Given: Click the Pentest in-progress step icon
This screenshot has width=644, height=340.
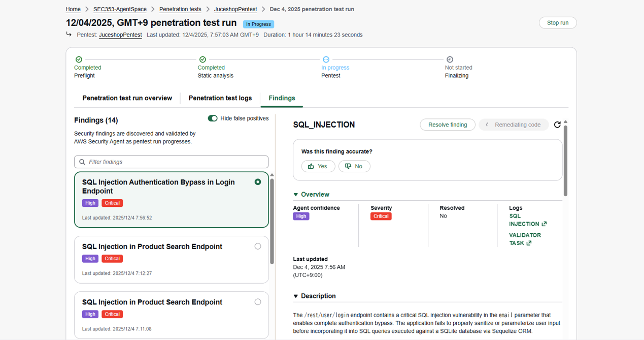Looking at the screenshot, I should point(326,59).
